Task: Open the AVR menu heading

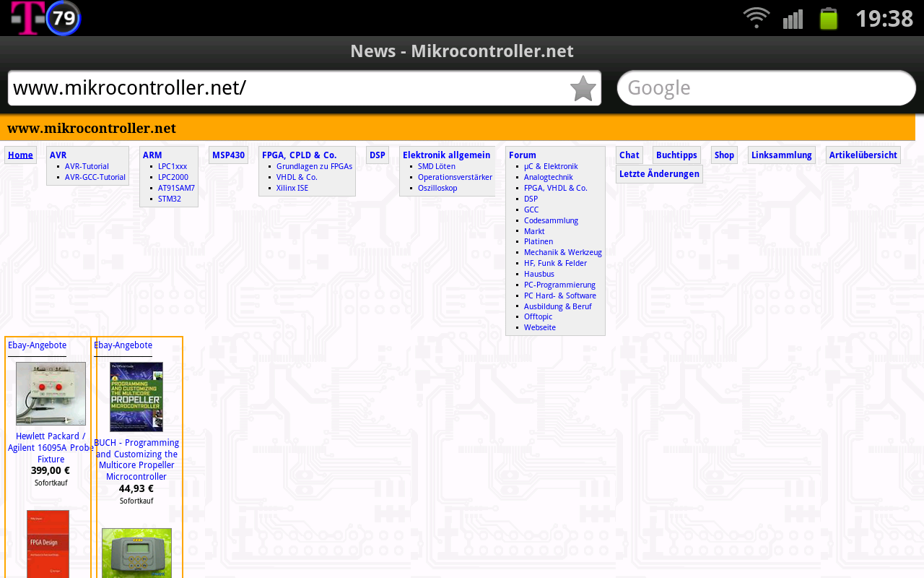Action: click(x=58, y=155)
